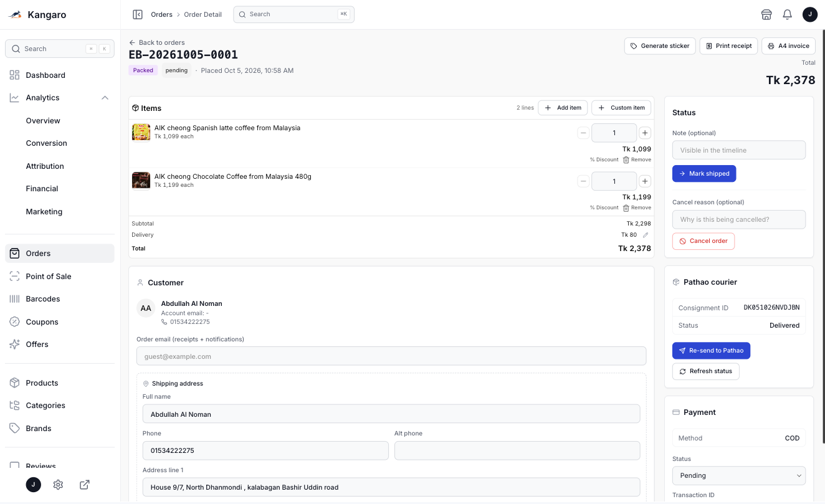Click Re-send to Pathao button
825x504 pixels.
pyautogui.click(x=711, y=351)
